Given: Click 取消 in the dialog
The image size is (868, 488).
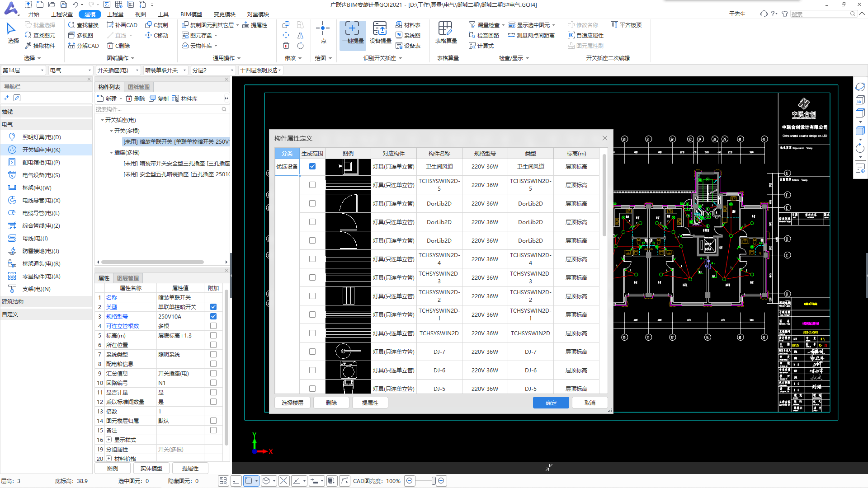Looking at the screenshot, I should tap(590, 403).
